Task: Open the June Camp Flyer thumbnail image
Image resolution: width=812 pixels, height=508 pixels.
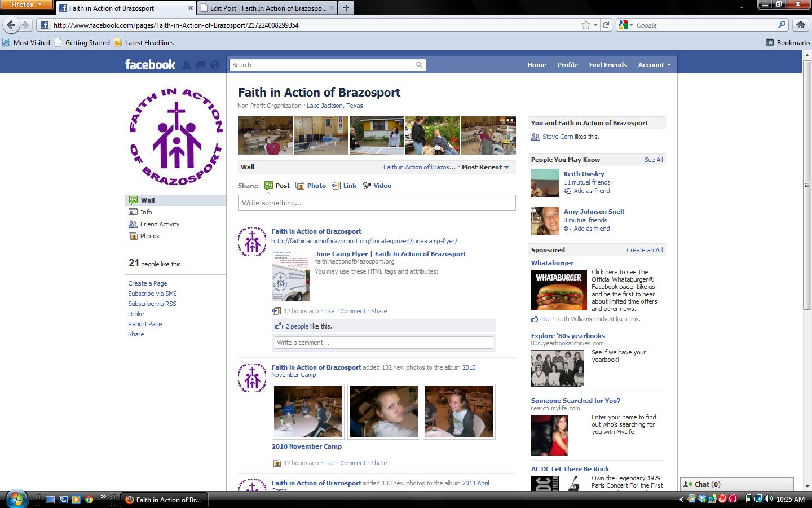Action: (x=290, y=275)
